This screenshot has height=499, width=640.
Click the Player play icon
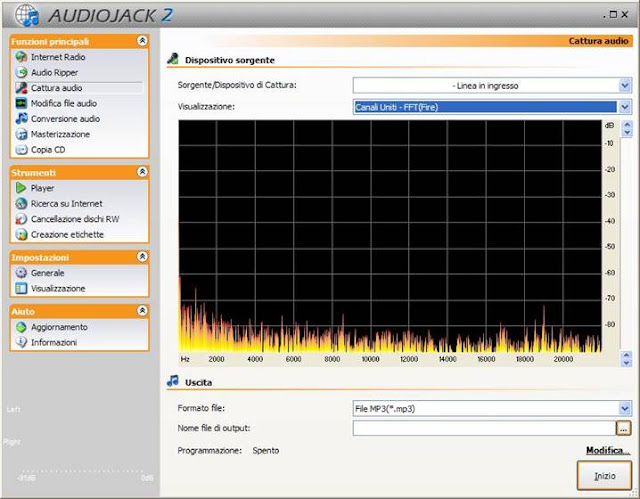tap(21, 188)
